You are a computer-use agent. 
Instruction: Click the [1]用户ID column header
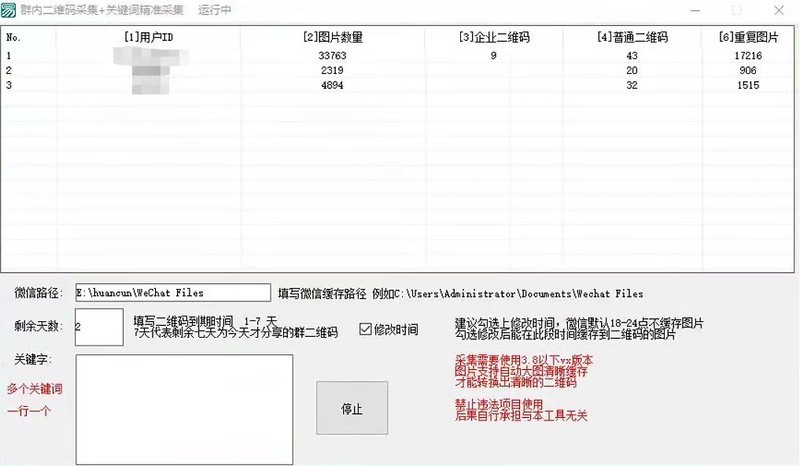click(x=148, y=37)
